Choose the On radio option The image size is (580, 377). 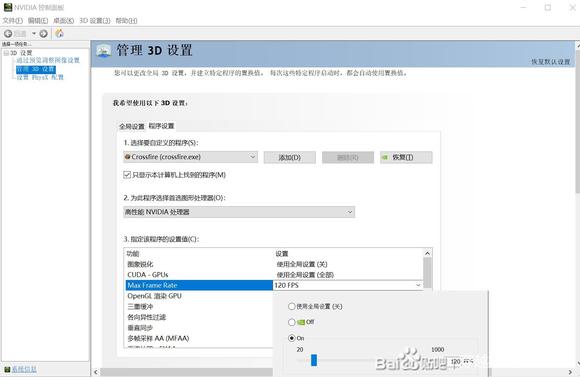point(291,338)
